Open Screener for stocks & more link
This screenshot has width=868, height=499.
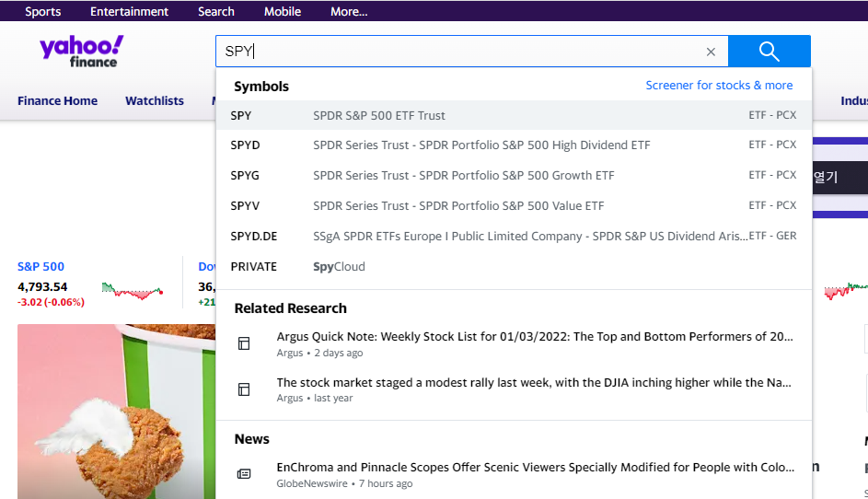[x=719, y=86]
